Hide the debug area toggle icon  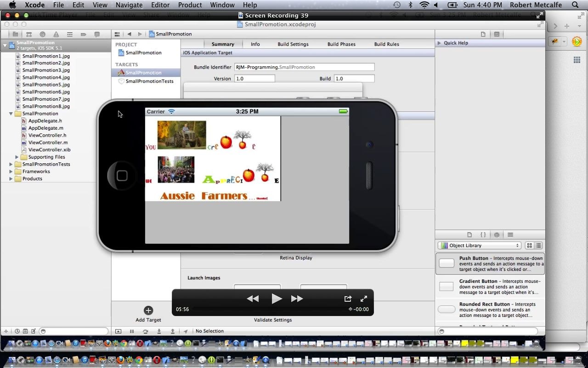pos(118,331)
